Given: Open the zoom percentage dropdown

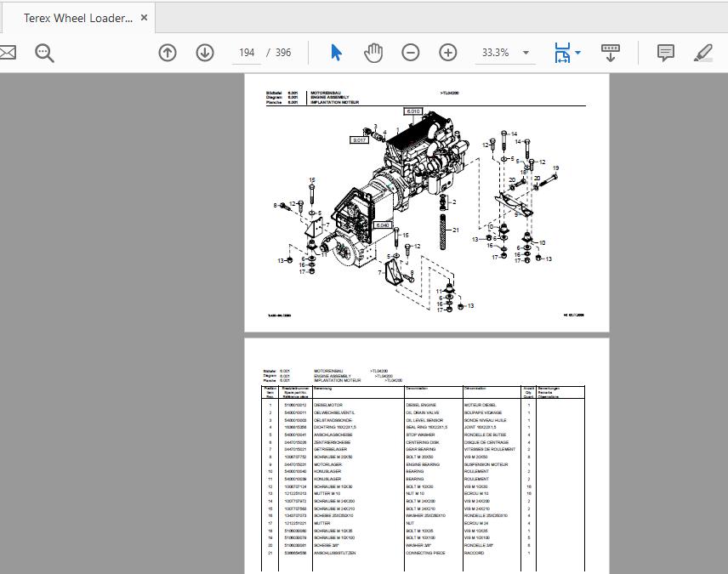Looking at the screenshot, I should coord(526,52).
